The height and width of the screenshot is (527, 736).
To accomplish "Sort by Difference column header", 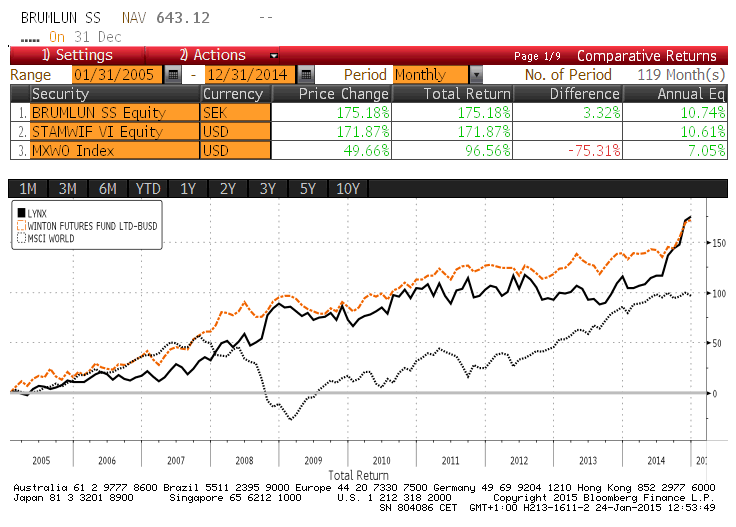I will pos(568,94).
